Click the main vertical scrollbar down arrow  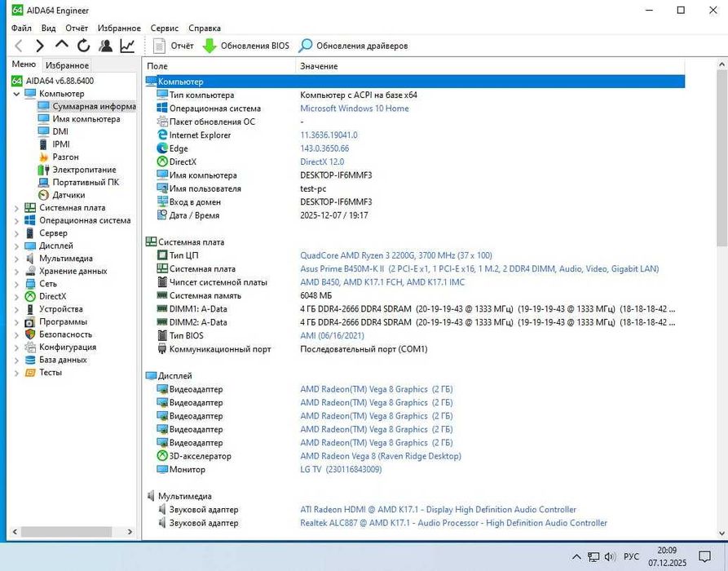722,533
